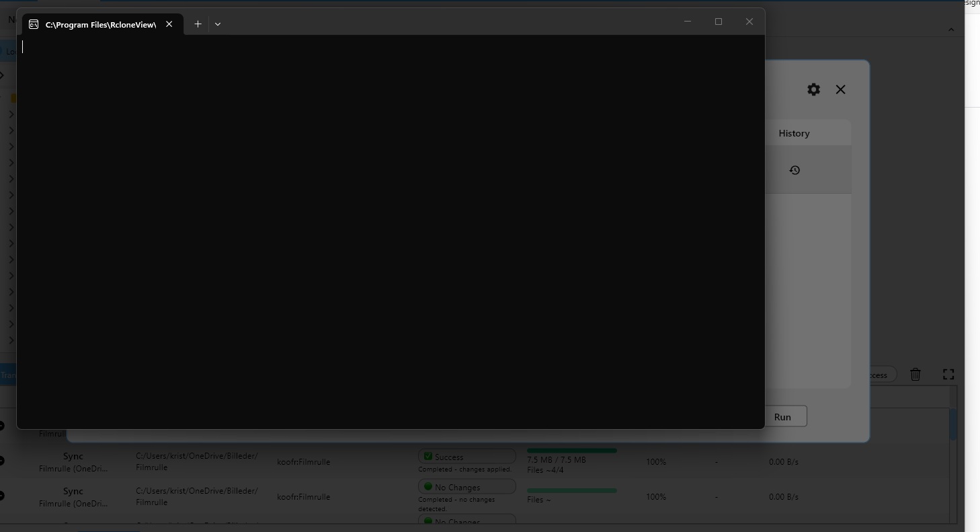Screen dimensions: 980x532
Task: Click the 7.5 MB transfer progress bar
Action: [571, 451]
